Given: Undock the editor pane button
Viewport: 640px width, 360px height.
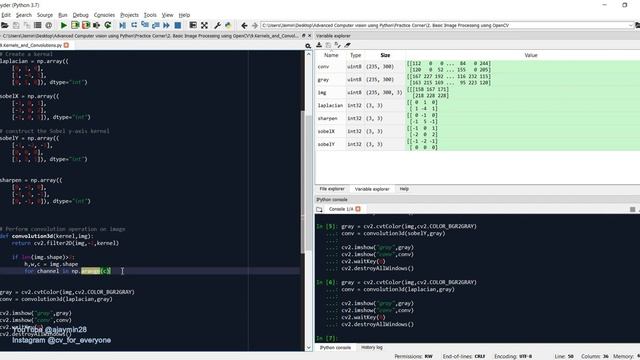Looking at the screenshot, I should coord(303,36).
